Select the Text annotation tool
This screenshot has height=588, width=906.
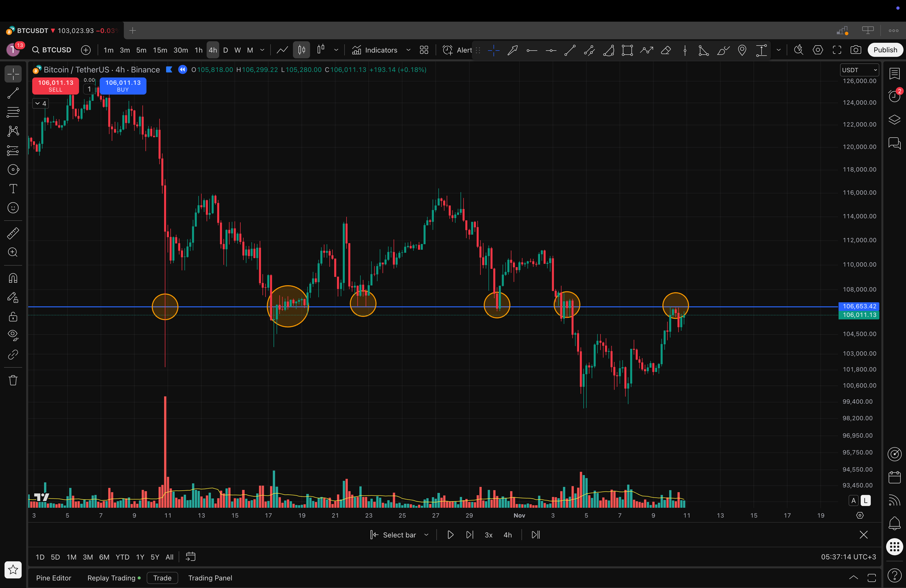click(13, 189)
